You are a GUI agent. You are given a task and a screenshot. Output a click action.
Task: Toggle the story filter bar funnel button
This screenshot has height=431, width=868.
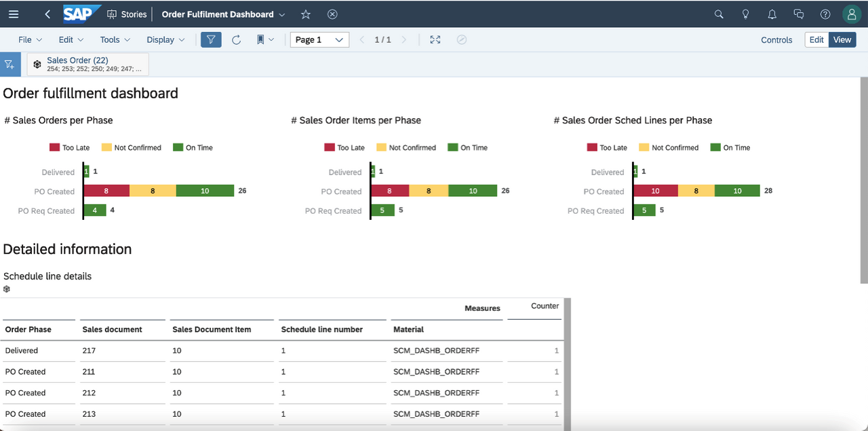point(211,39)
